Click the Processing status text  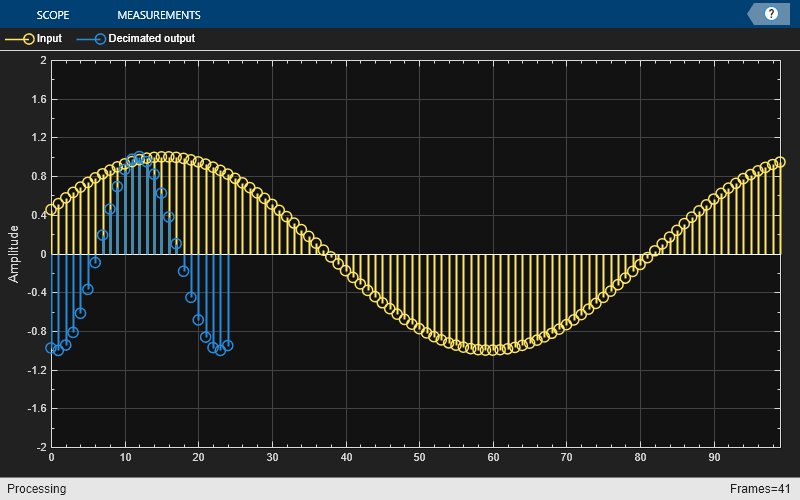click(37, 489)
